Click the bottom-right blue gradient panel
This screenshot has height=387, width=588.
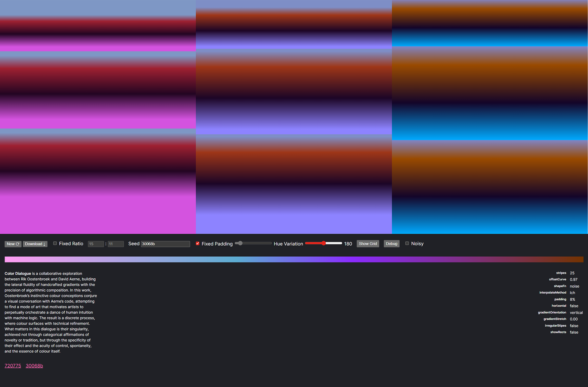[490, 187]
